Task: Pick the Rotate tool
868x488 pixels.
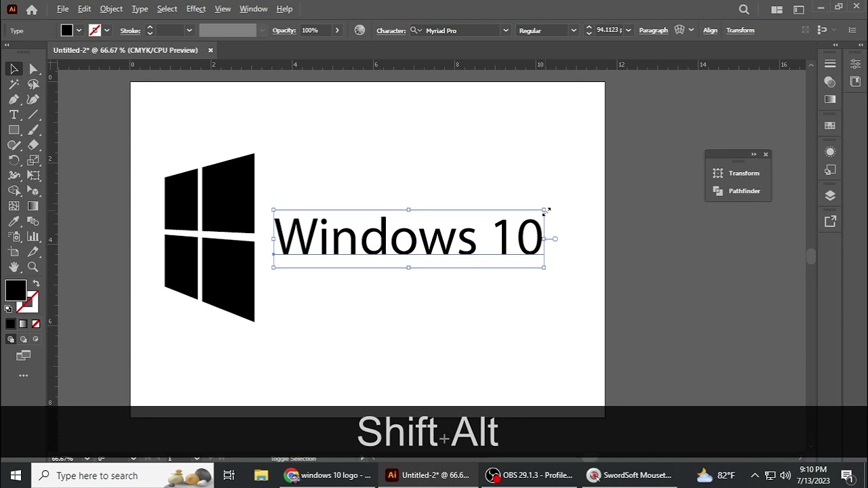Action: [x=14, y=161]
